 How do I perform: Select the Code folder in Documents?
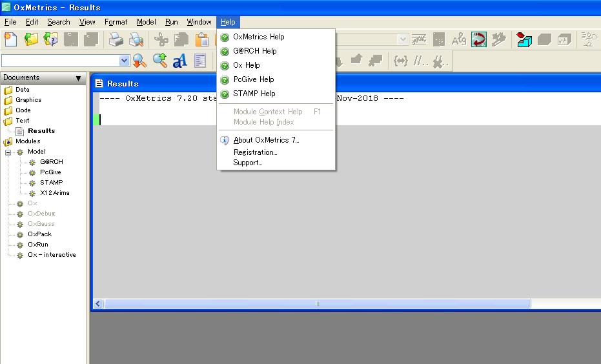click(x=23, y=110)
